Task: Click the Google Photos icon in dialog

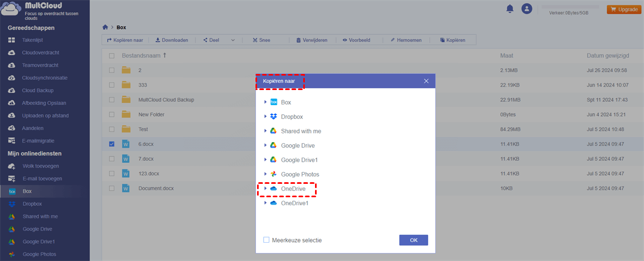Action: click(273, 174)
